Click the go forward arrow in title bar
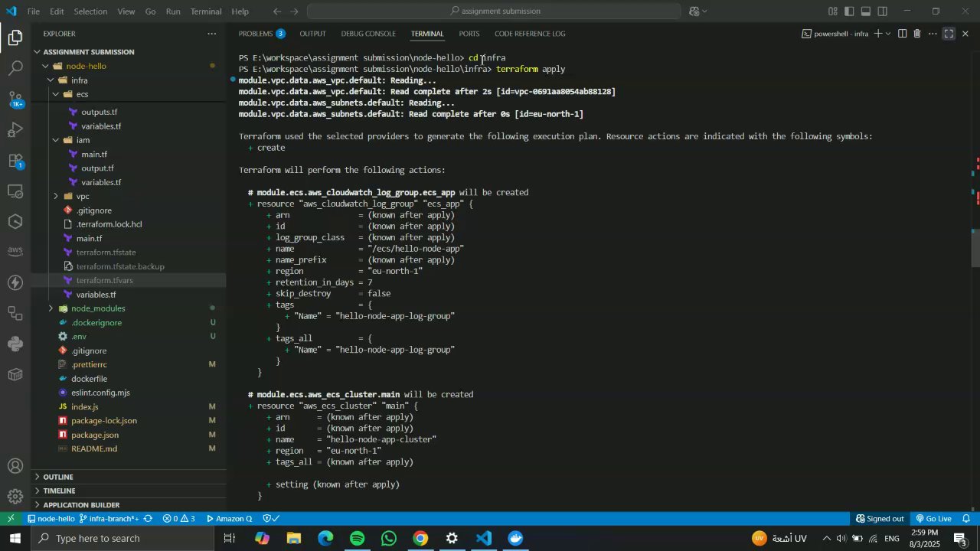Image resolution: width=980 pixels, height=551 pixels. [x=294, y=11]
